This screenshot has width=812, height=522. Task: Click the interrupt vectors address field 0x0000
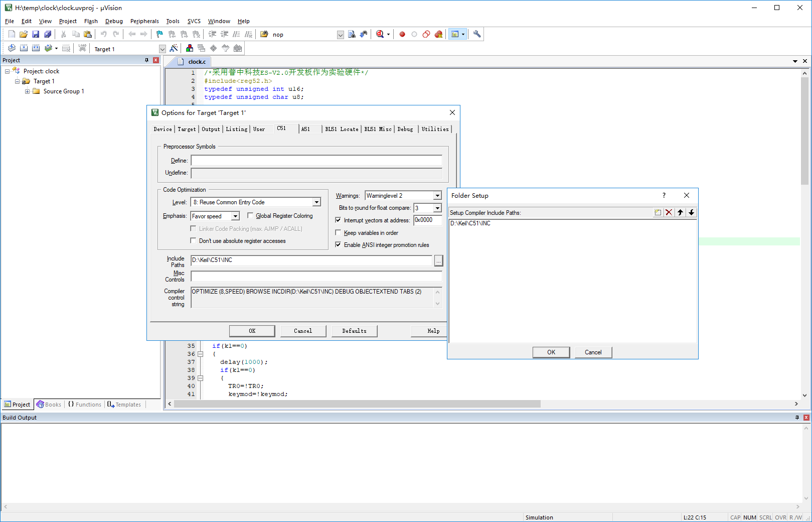pyautogui.click(x=428, y=220)
